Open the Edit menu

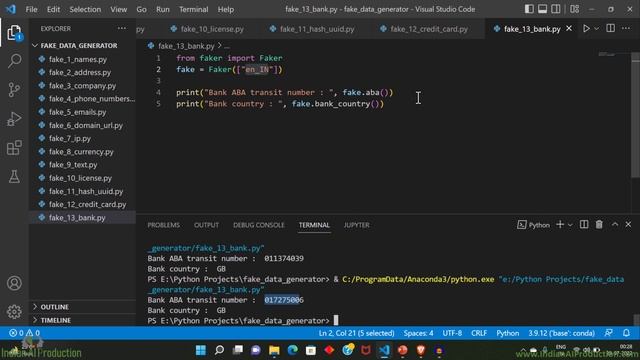click(53, 9)
